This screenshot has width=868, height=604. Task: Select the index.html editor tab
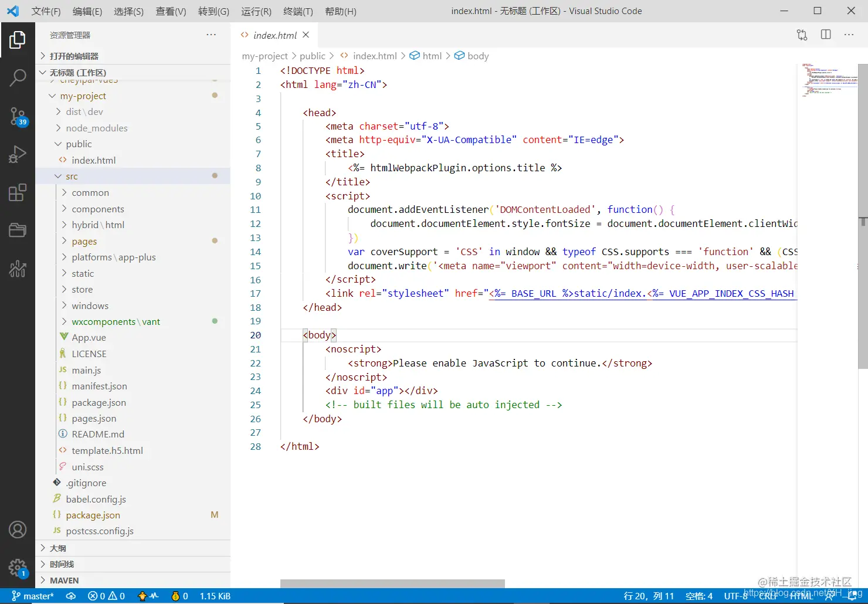(x=274, y=35)
